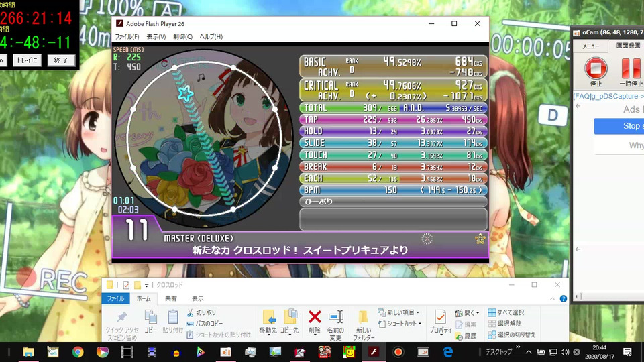Show hidden system tray icons chevron

[529, 352]
